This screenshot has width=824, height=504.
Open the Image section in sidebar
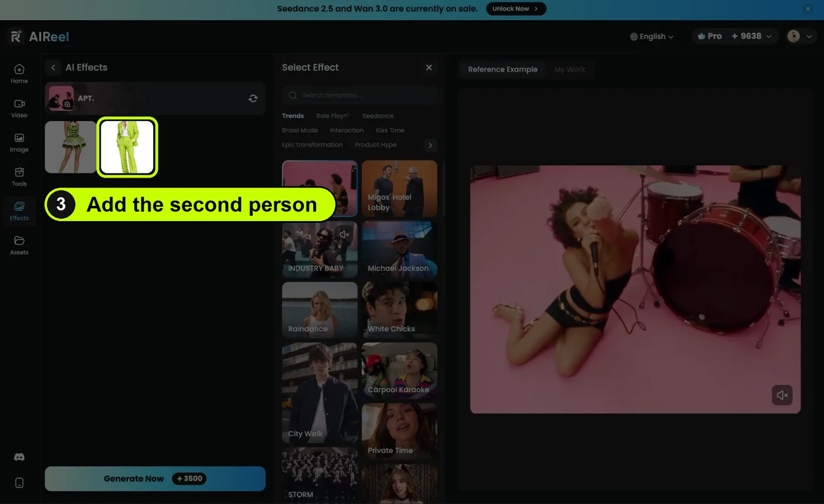pos(19,142)
